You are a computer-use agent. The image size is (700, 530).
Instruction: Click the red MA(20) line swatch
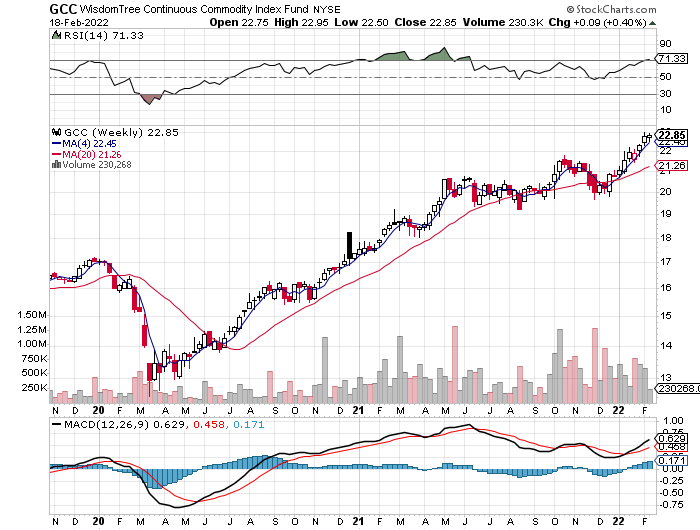pyautogui.click(x=57, y=154)
